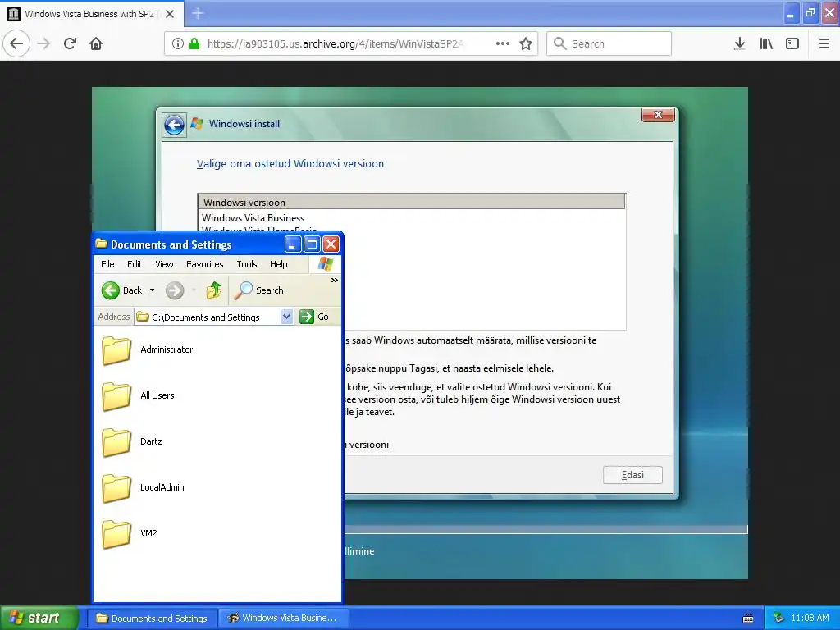
Task: Open the View menu in Explorer
Action: coord(164,264)
